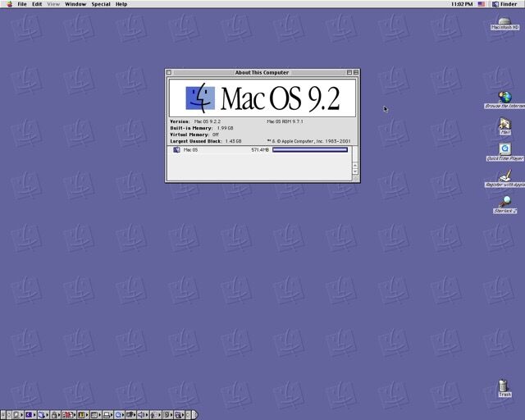Click the About This Computer title bar text
525x420 pixels.
click(262, 72)
